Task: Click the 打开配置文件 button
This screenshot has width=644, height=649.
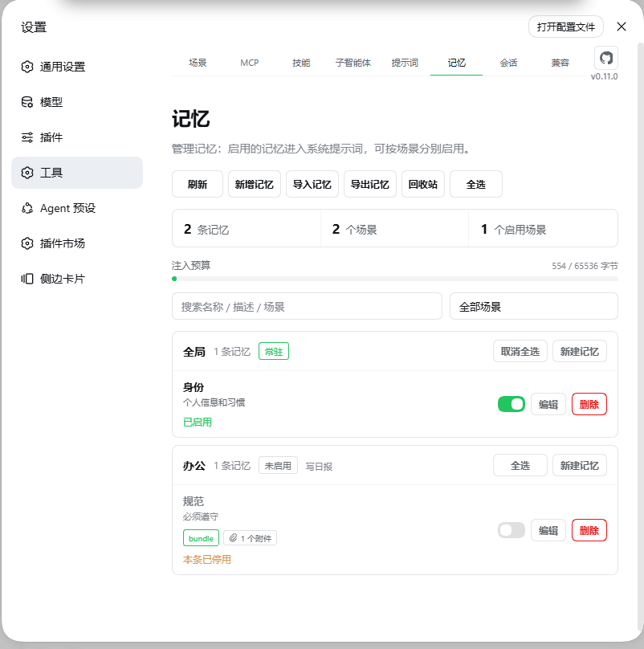Action: coord(566,27)
